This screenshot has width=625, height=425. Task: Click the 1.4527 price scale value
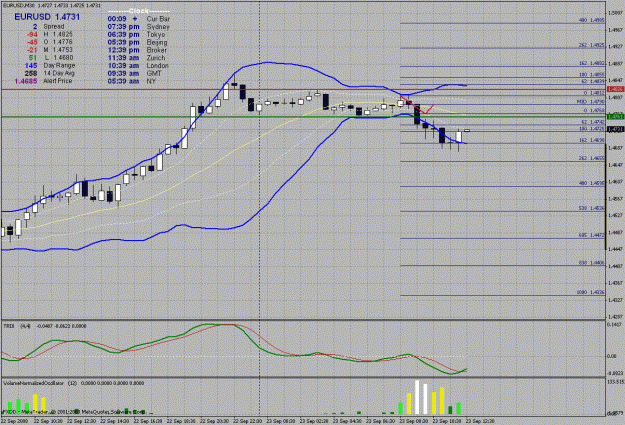click(x=616, y=215)
